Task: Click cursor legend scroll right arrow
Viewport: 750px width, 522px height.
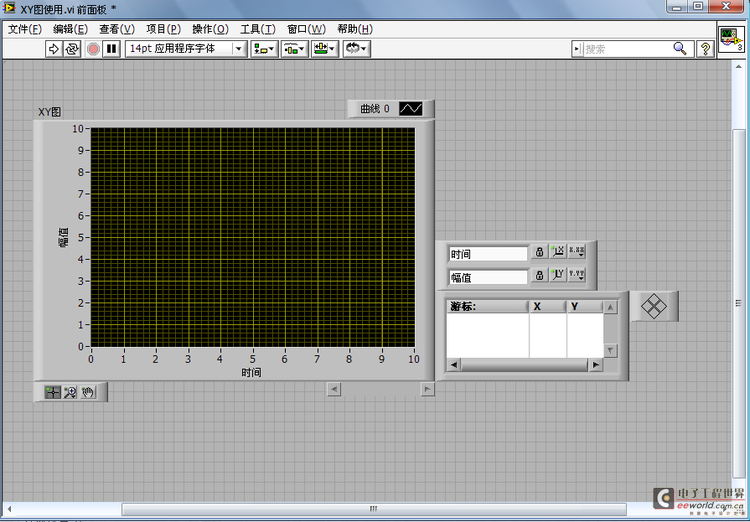Action: pyautogui.click(x=596, y=365)
